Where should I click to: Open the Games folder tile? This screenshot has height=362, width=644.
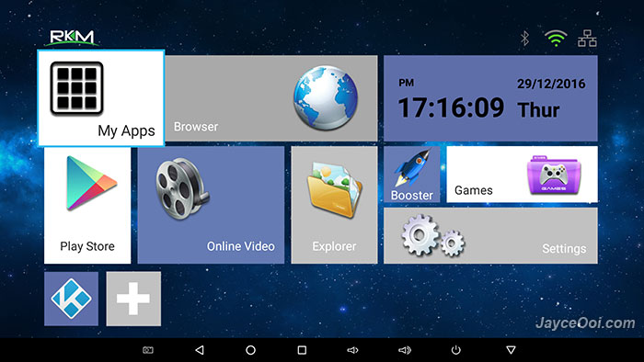pos(522,175)
